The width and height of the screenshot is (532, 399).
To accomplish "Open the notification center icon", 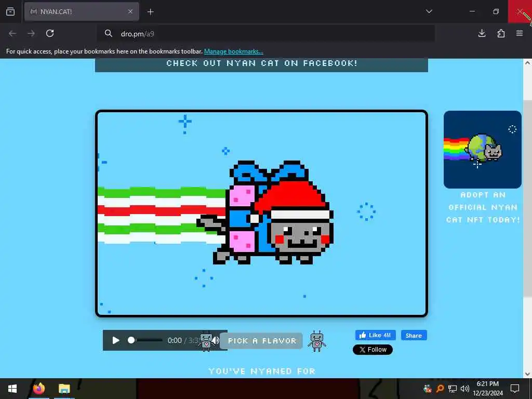I will 515,389.
